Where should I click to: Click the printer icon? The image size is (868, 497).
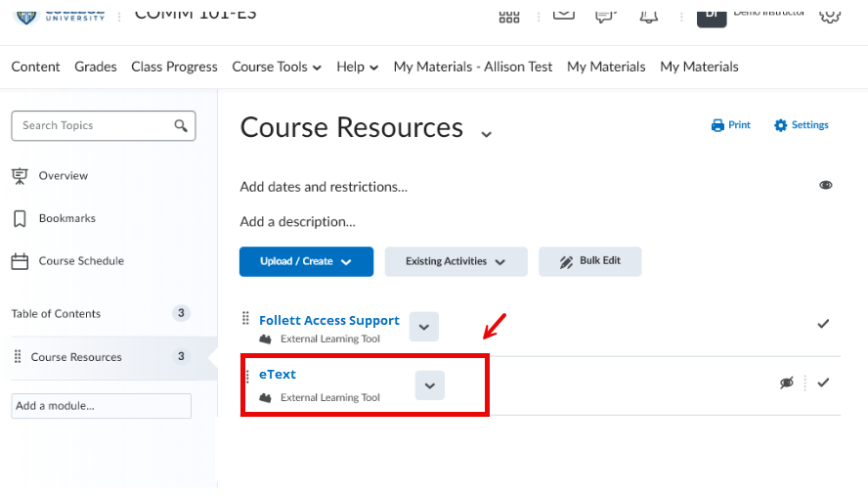pos(717,125)
